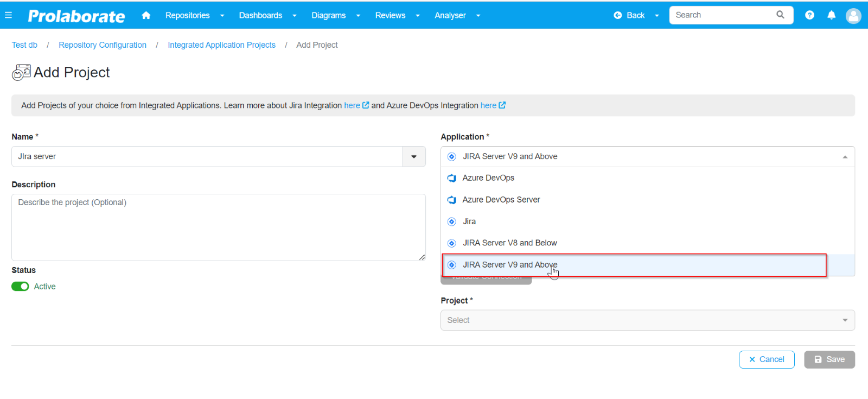Click the Back button
Image resolution: width=868 pixels, height=399 pixels.
tap(636, 15)
